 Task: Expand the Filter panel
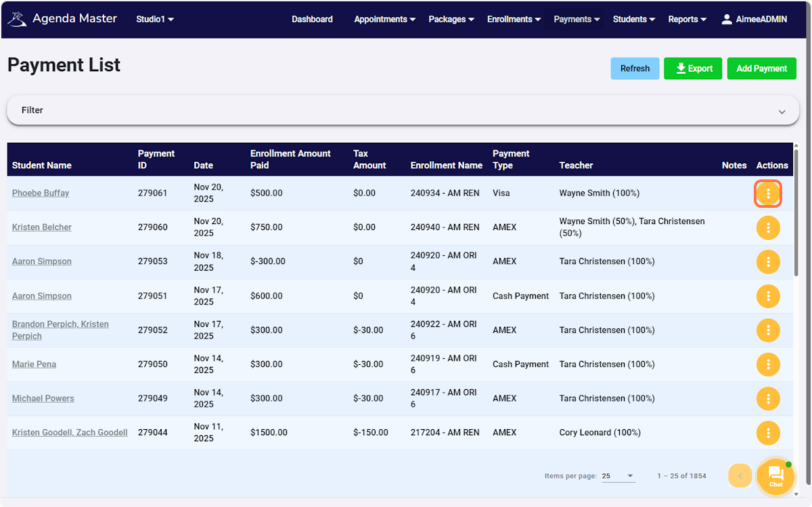point(782,112)
